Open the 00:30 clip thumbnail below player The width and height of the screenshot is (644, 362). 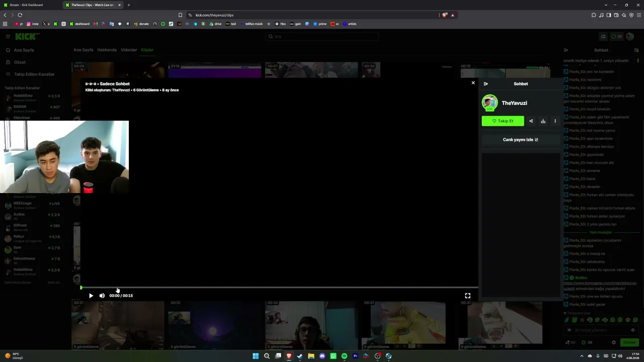pyautogui.click(x=311, y=325)
